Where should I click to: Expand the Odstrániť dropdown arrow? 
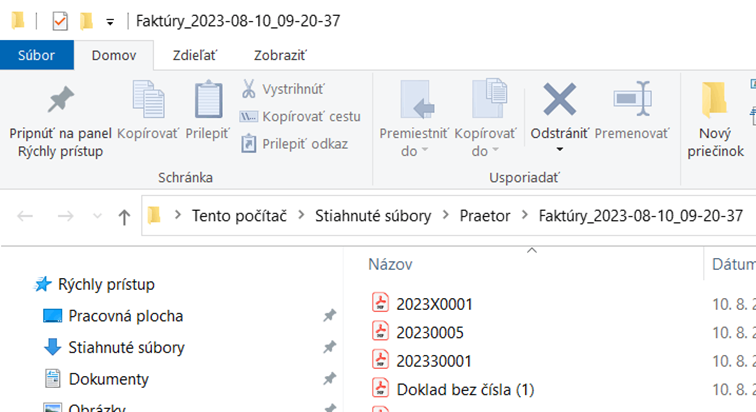click(559, 151)
